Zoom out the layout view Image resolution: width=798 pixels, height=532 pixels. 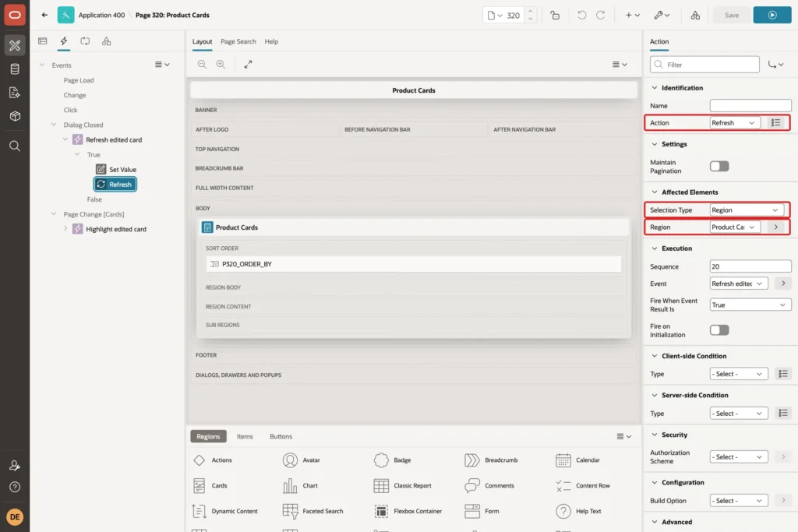pyautogui.click(x=202, y=64)
